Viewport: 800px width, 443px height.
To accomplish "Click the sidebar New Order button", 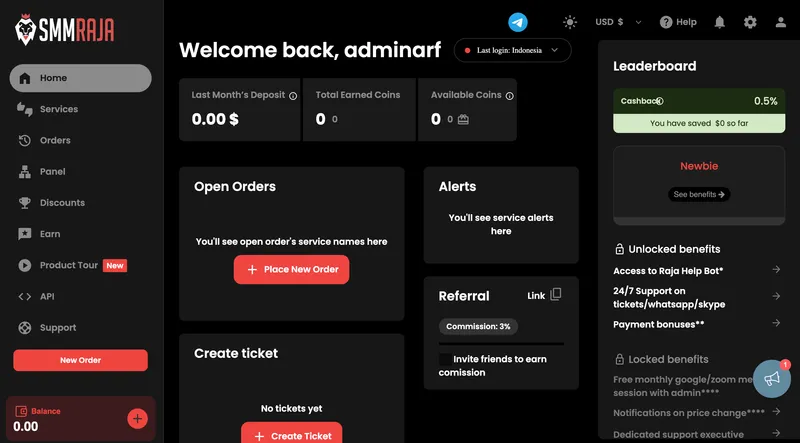I will coord(81,360).
